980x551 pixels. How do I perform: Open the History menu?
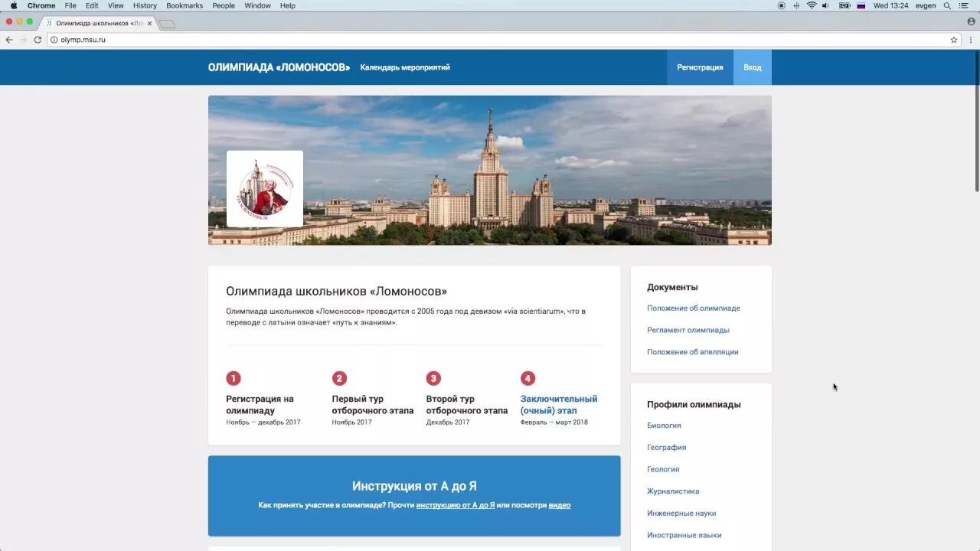(x=145, y=5)
